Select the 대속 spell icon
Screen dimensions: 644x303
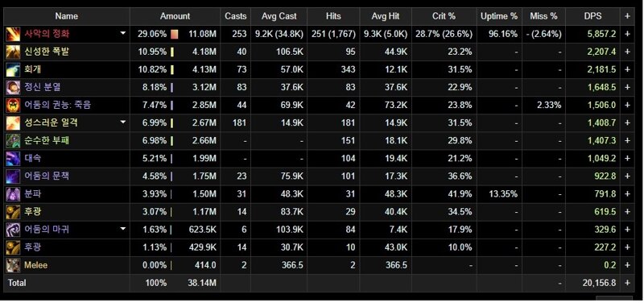point(13,158)
